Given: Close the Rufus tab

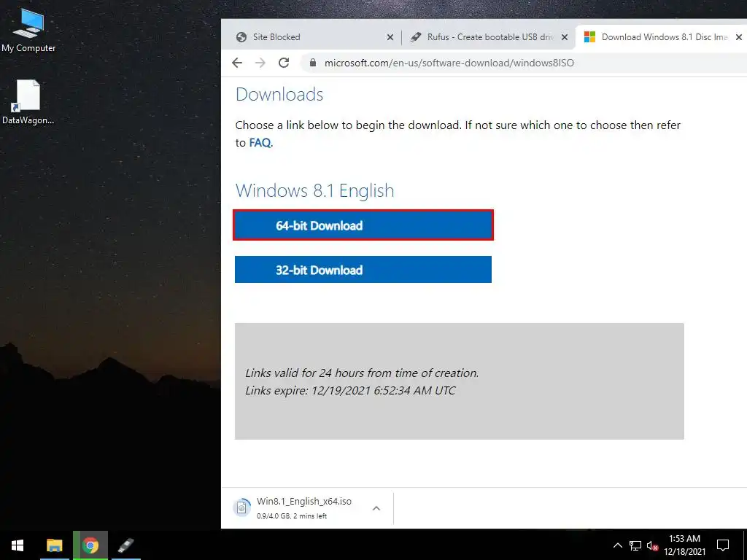Looking at the screenshot, I should click(564, 37).
